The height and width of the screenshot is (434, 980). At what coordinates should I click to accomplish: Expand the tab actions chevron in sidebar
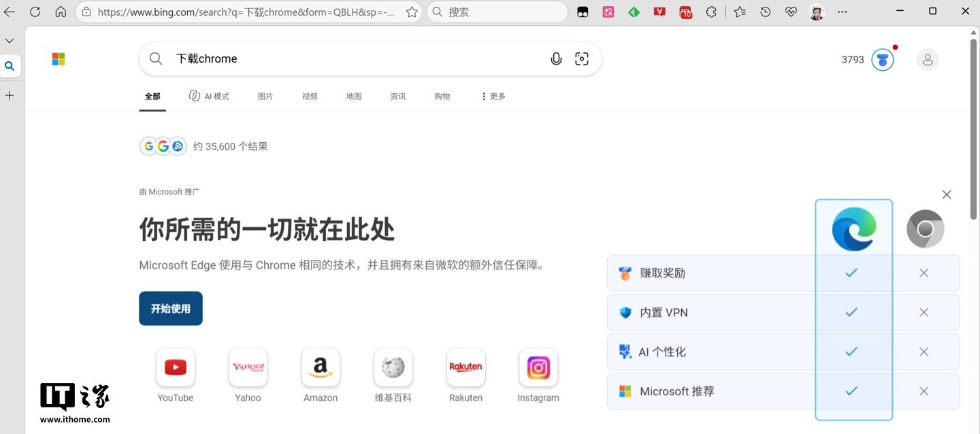coord(10,41)
